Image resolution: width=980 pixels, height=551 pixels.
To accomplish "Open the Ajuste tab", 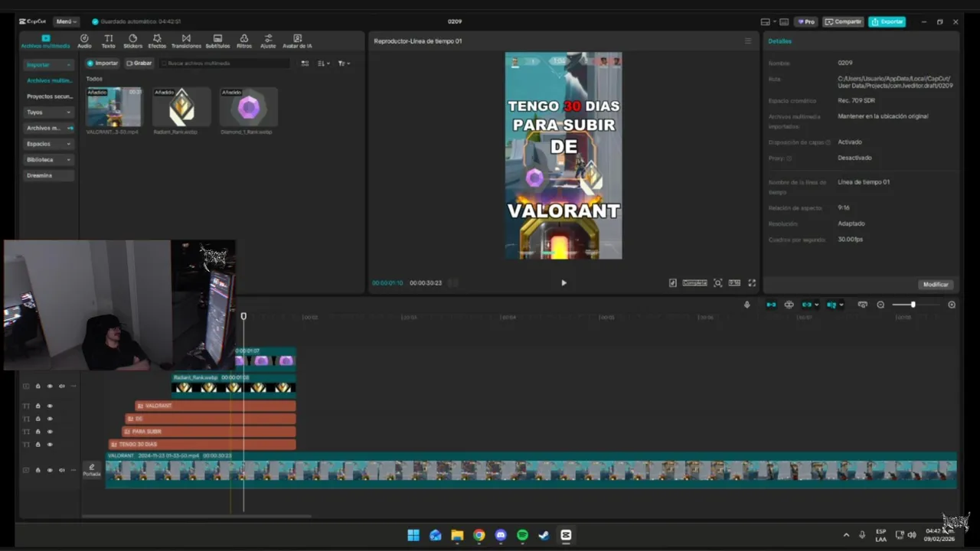I will pyautogui.click(x=268, y=41).
